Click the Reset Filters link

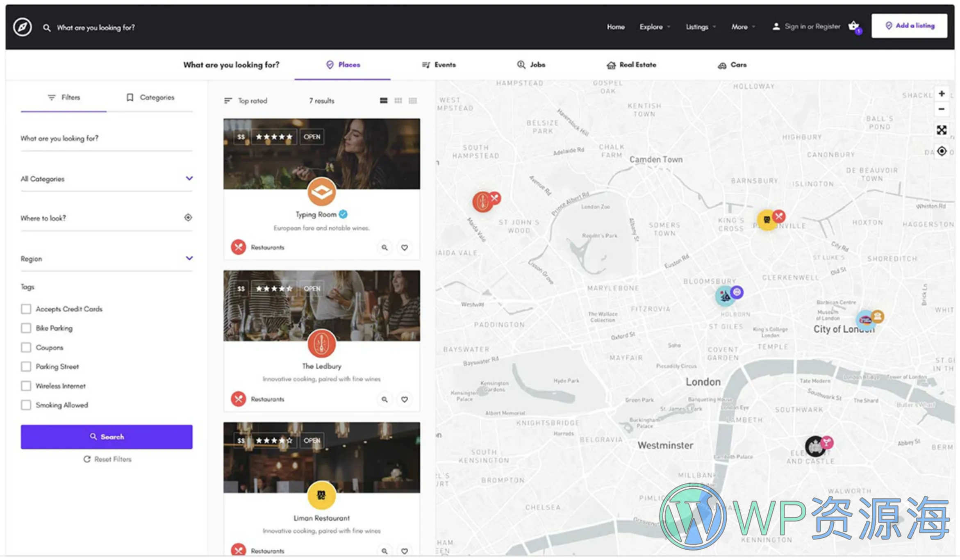pyautogui.click(x=107, y=458)
